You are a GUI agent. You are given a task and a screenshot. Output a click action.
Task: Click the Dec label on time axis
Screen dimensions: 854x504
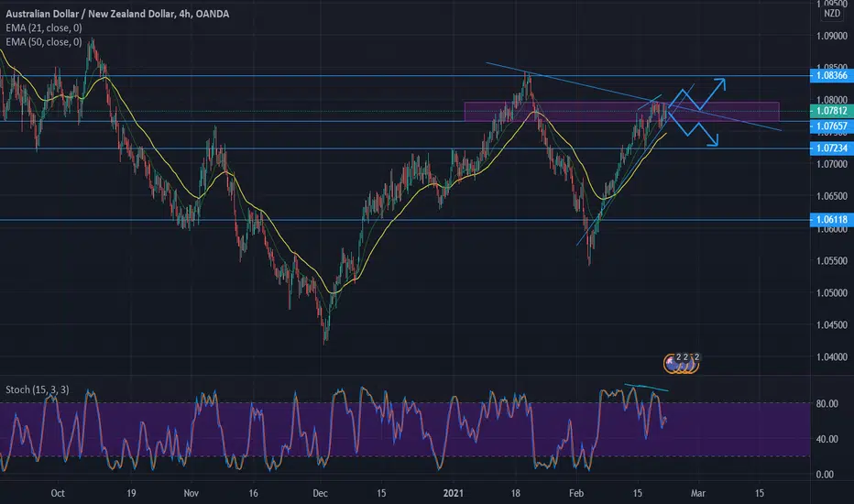[321, 493]
